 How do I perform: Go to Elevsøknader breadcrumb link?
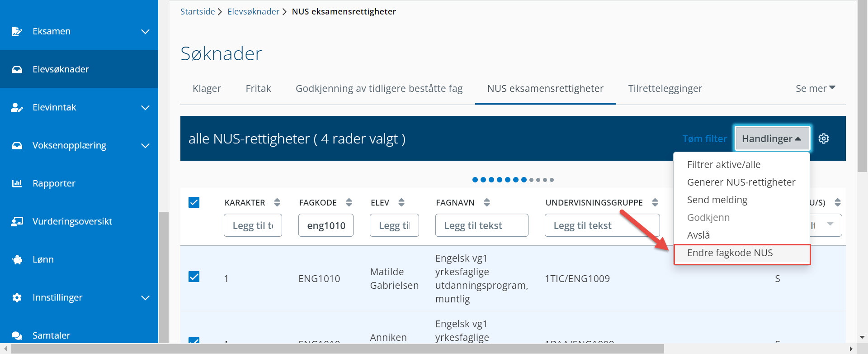coord(253,11)
